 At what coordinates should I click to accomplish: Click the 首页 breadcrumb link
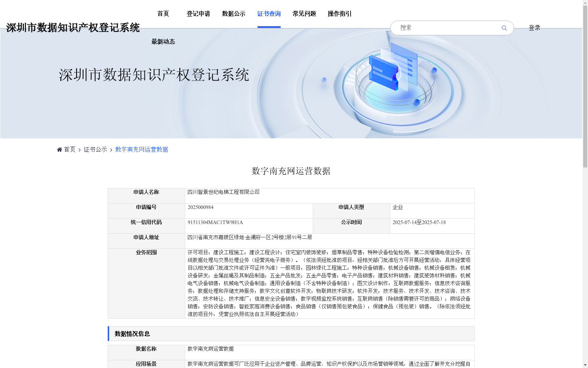point(69,149)
